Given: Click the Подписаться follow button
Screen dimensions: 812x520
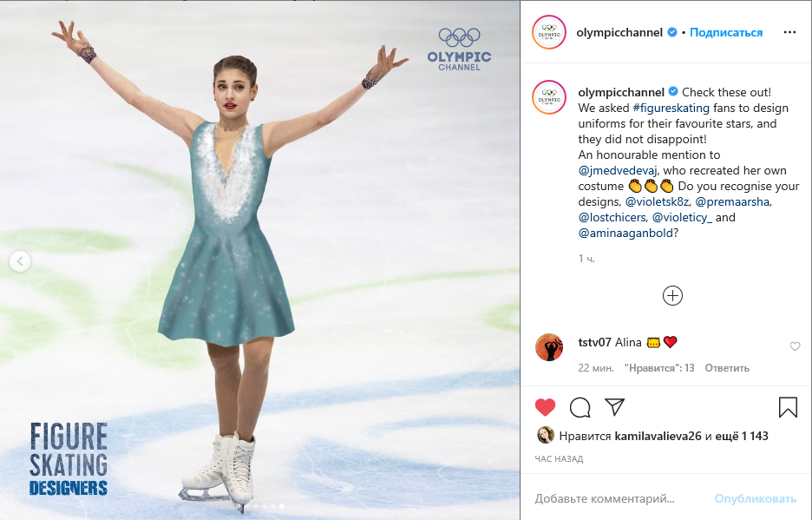Looking at the screenshot, I should tap(726, 32).
